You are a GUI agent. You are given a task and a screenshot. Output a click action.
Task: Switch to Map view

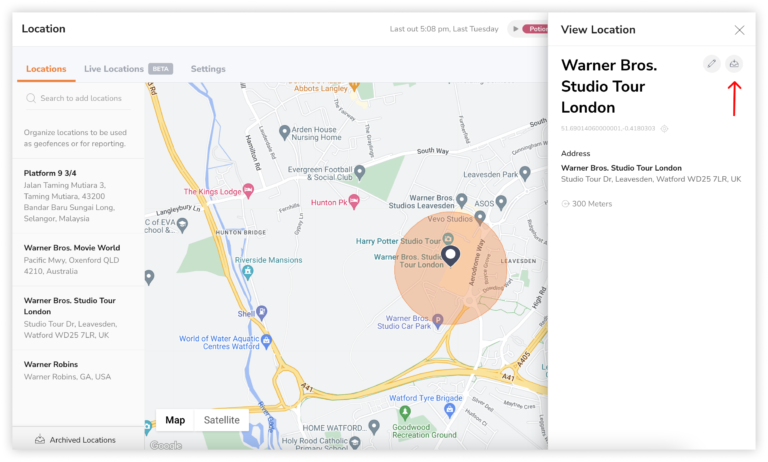[175, 420]
